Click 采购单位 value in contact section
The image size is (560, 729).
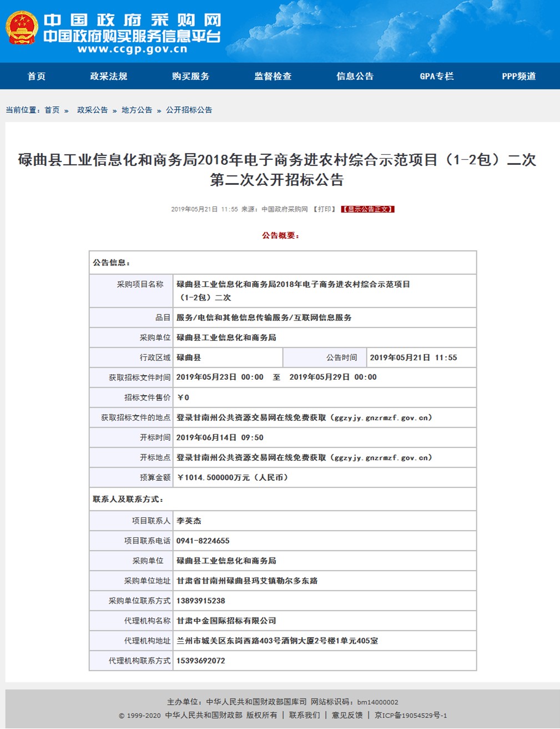pyautogui.click(x=226, y=561)
